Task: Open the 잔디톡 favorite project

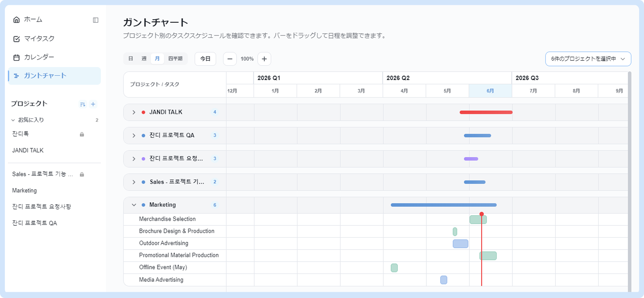Action: coord(20,134)
